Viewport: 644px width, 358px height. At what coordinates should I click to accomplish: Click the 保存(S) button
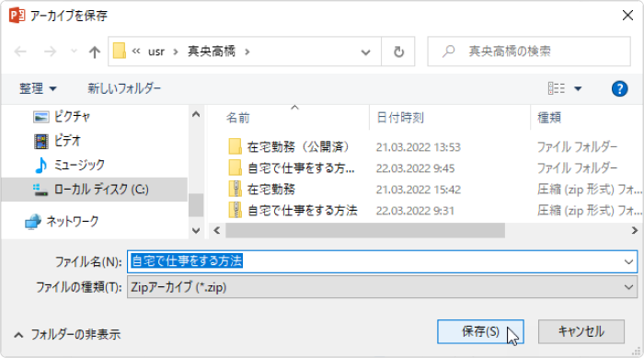pos(480,331)
